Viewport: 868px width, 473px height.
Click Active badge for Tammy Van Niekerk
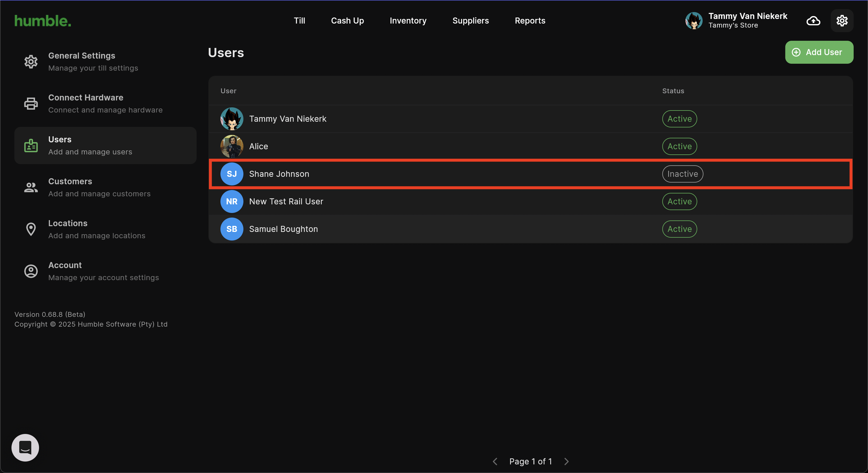point(680,119)
